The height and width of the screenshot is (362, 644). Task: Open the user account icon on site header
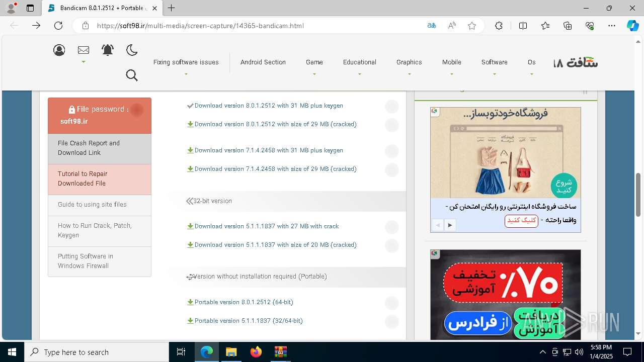point(59,50)
